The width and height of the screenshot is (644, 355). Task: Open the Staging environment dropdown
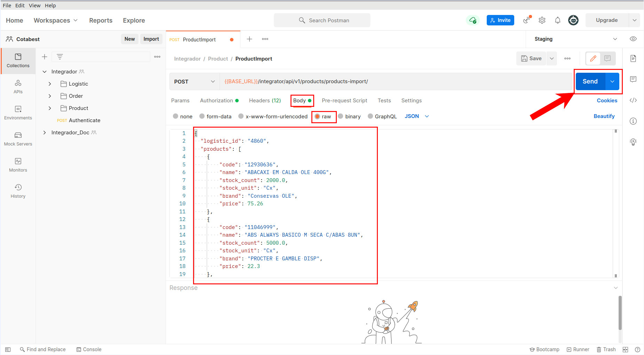click(576, 39)
